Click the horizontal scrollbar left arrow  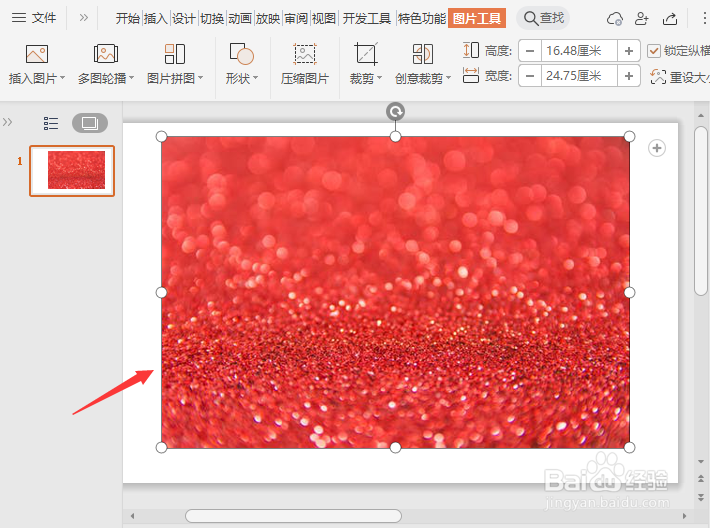click(x=132, y=516)
